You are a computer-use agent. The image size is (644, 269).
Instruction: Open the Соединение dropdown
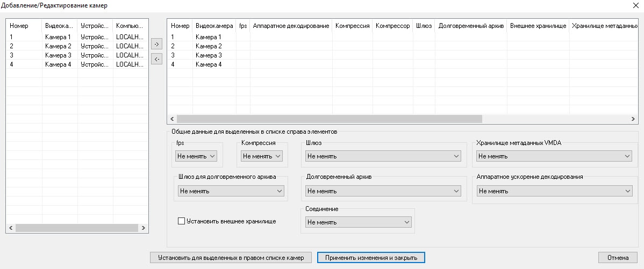click(357, 222)
